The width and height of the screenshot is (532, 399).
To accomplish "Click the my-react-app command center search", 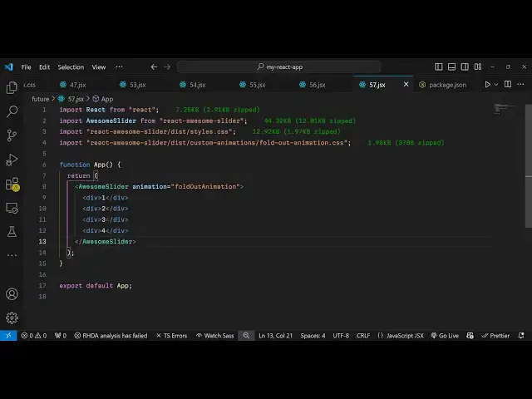I will click(279, 66).
